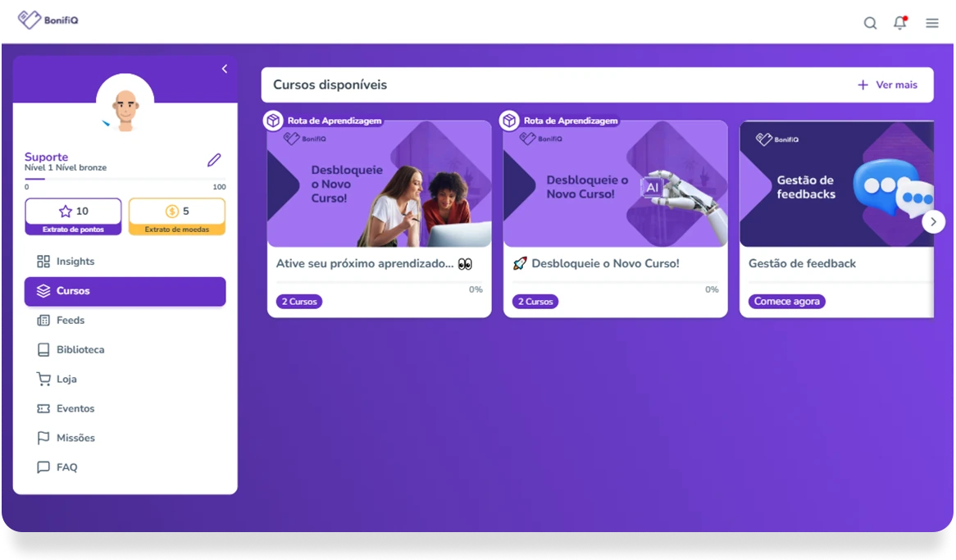Click the Eventos ticket icon
The image size is (956, 560).
[x=43, y=408]
